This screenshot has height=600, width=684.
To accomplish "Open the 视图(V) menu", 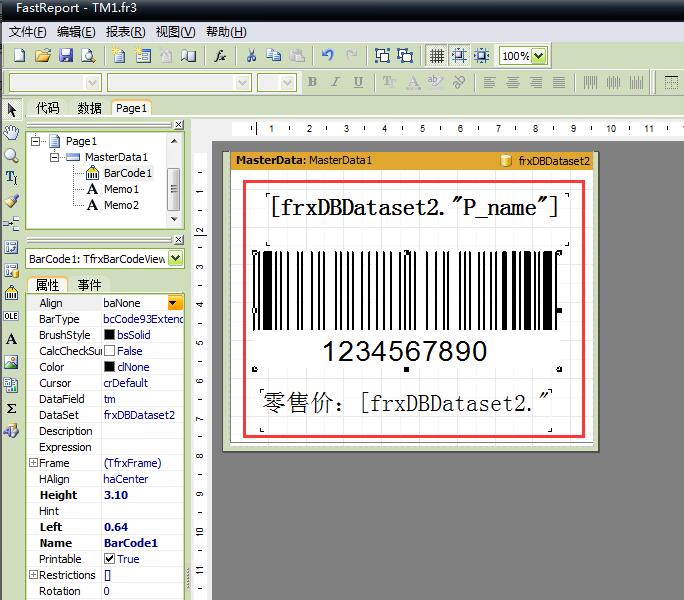I will pos(176,32).
